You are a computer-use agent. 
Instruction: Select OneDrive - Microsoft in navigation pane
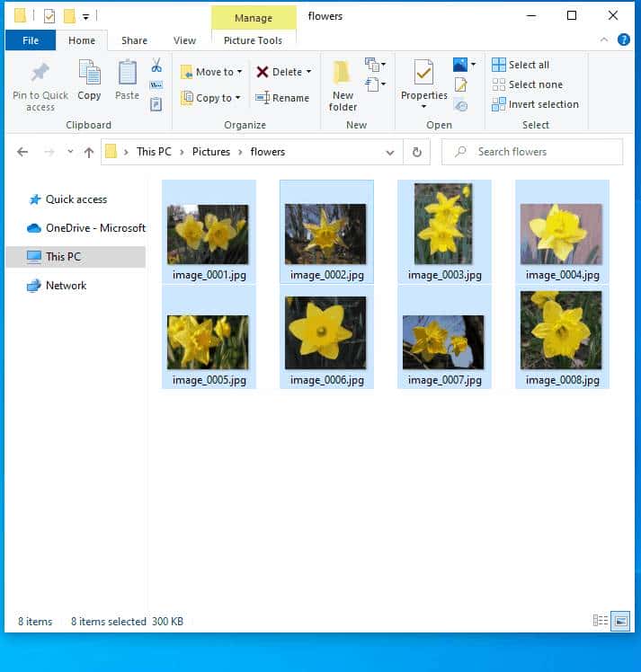click(x=86, y=228)
